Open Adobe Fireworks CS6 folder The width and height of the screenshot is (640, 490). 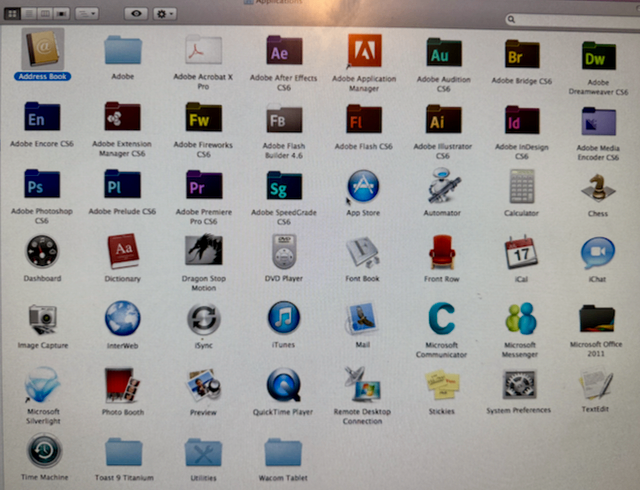(203, 118)
